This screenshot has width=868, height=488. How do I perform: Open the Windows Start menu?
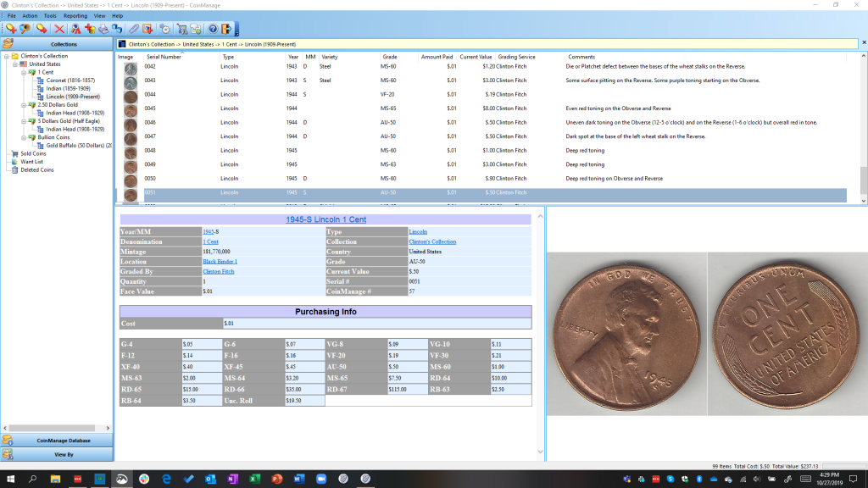pos(10,479)
